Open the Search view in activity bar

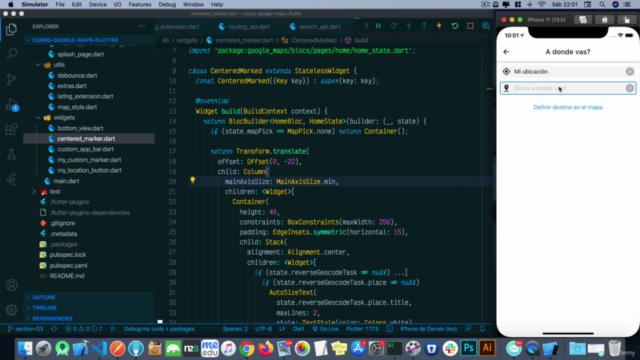[x=11, y=54]
